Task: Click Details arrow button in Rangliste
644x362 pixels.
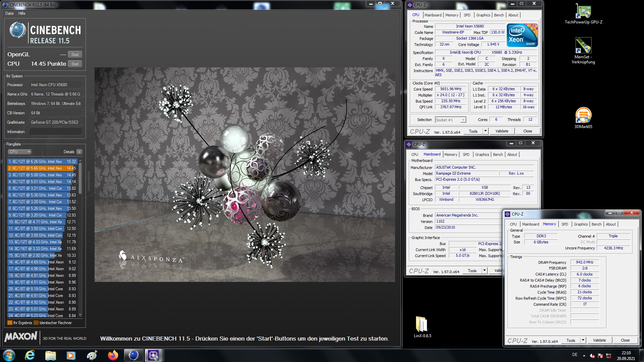Action: [79, 152]
